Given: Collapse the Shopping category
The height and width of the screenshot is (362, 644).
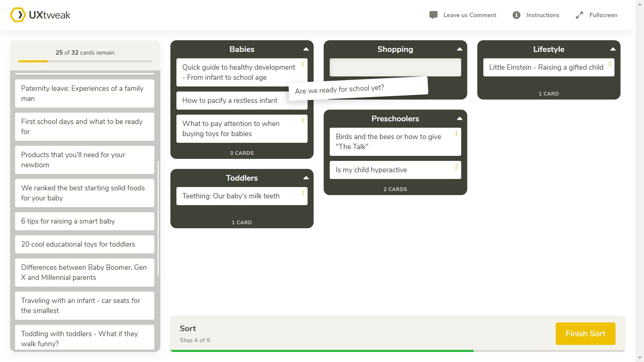Looking at the screenshot, I should point(459,49).
